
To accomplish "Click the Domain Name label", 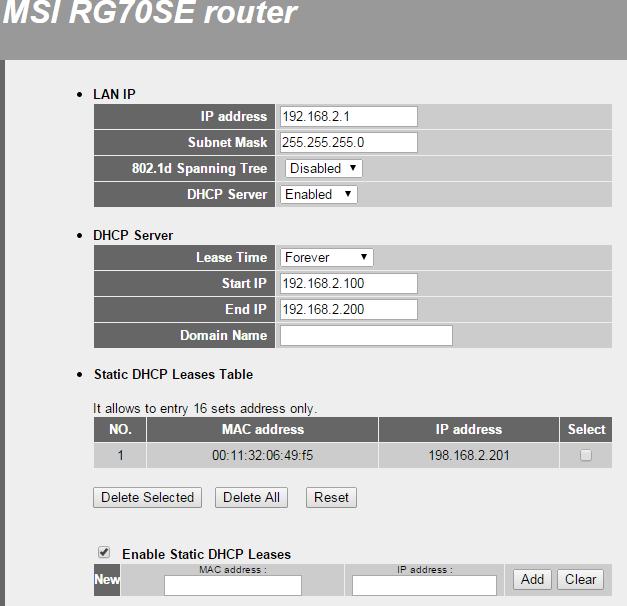I will (x=224, y=335).
